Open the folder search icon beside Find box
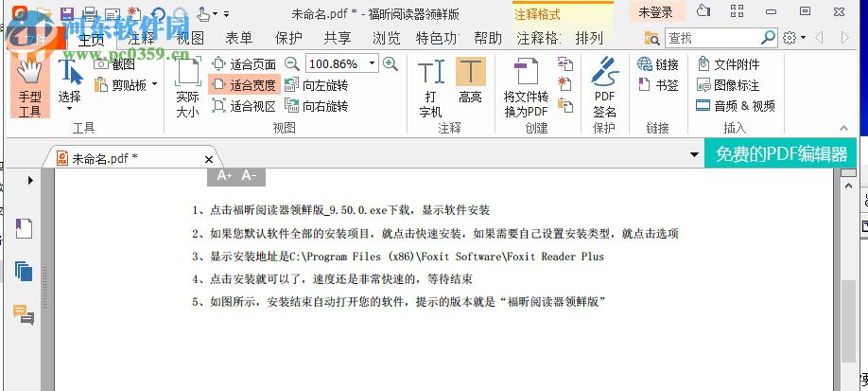 pos(652,38)
